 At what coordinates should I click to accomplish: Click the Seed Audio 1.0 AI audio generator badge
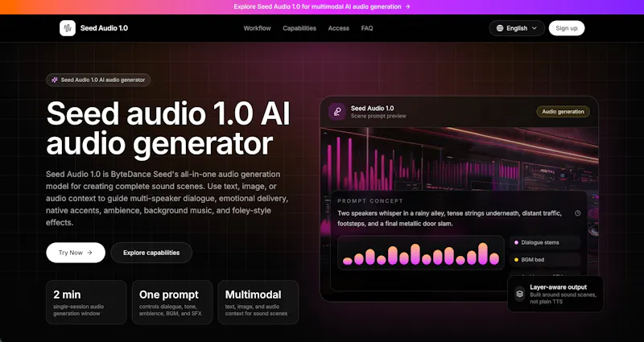pyautogui.click(x=98, y=80)
